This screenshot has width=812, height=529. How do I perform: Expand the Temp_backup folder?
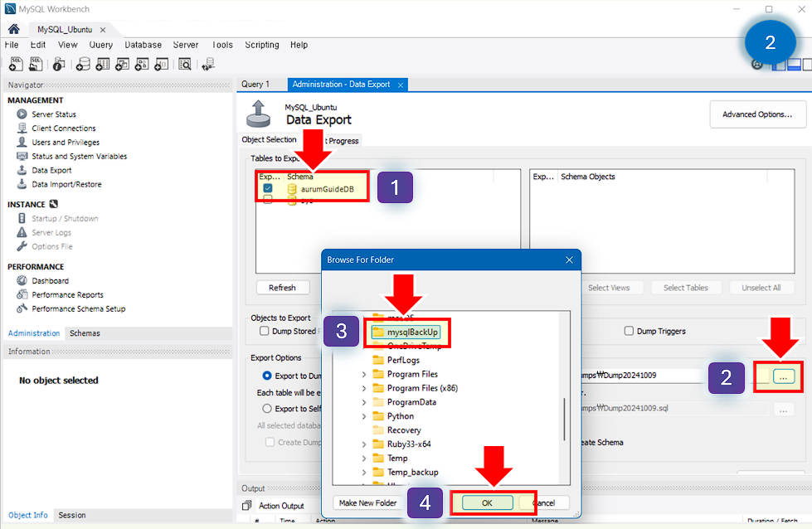(363, 472)
